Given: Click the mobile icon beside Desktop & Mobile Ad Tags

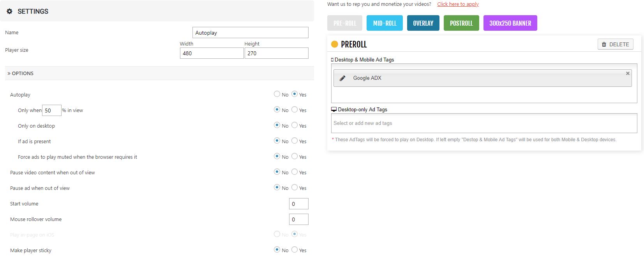Looking at the screenshot, I should click(x=332, y=60).
